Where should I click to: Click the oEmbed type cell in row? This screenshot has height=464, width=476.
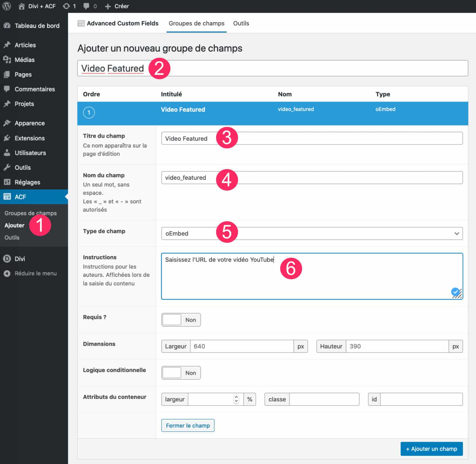(385, 109)
